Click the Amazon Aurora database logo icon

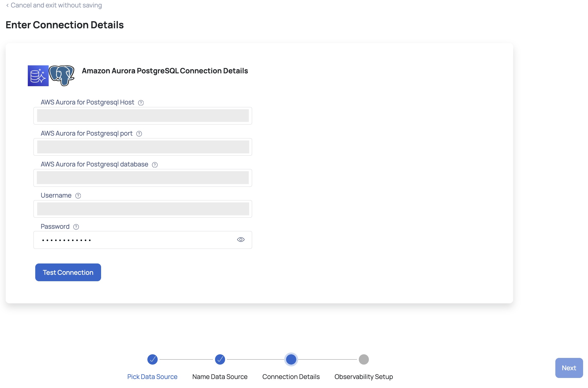click(x=38, y=76)
